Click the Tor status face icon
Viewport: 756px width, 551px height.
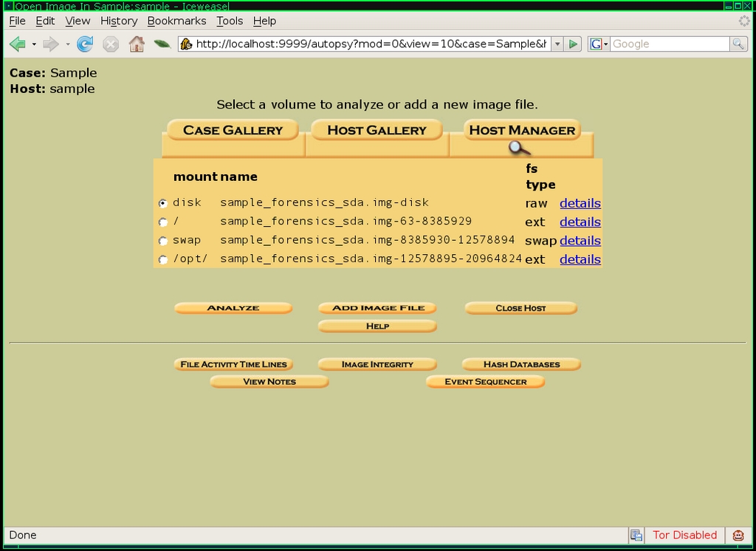tap(738, 535)
